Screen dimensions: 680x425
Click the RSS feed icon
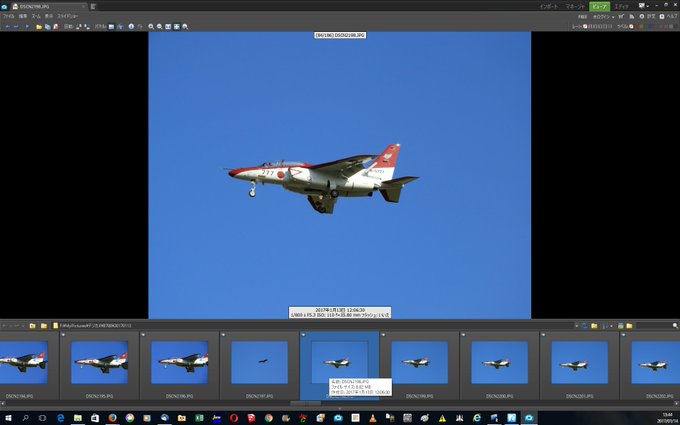click(x=632, y=16)
